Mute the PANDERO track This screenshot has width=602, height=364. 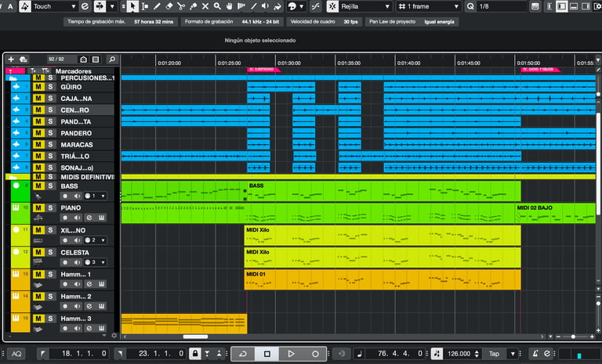pyautogui.click(x=38, y=133)
